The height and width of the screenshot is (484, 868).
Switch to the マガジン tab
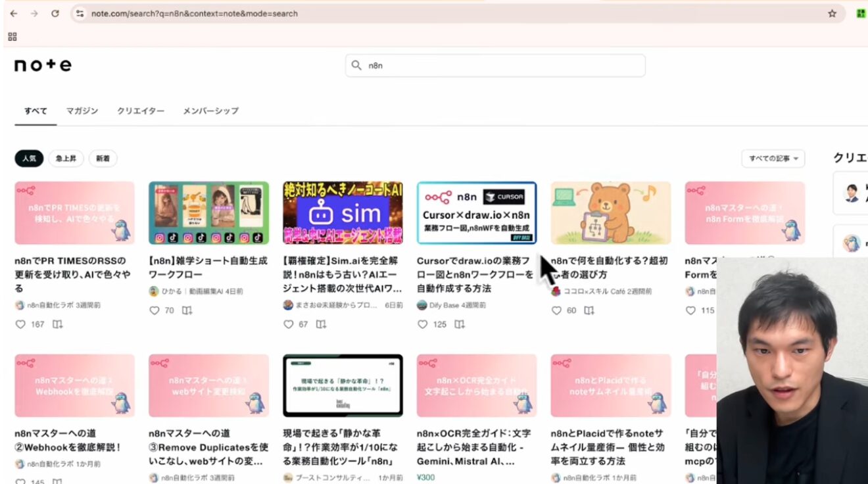[82, 111]
